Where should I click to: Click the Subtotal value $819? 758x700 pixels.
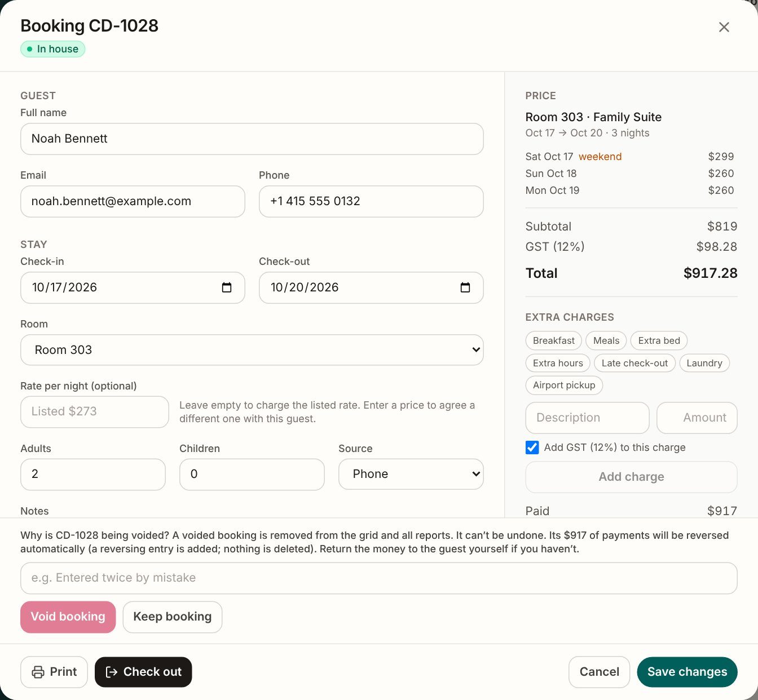pos(722,226)
